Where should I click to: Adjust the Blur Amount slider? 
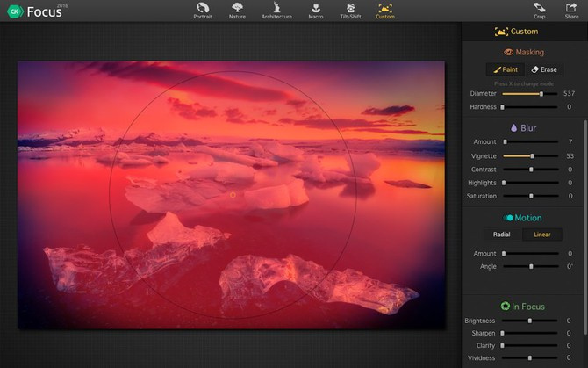tap(531, 141)
